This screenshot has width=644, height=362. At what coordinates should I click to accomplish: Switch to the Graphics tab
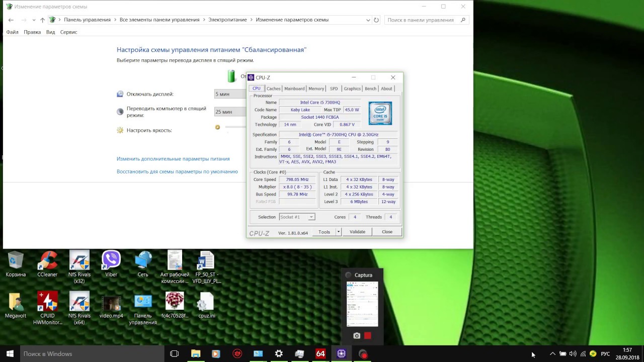coord(352,88)
